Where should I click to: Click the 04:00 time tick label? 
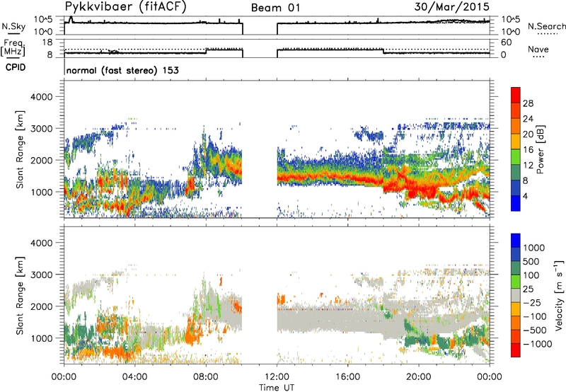(x=135, y=377)
